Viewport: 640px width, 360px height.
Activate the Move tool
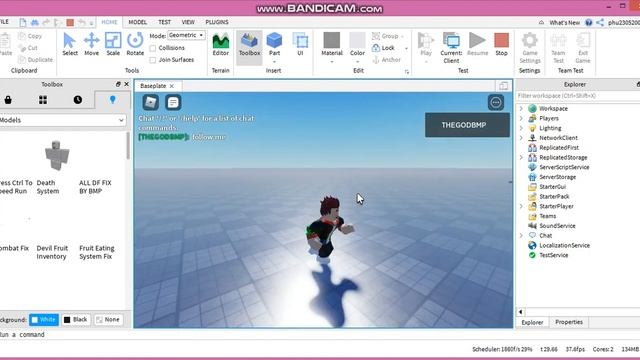(91, 44)
